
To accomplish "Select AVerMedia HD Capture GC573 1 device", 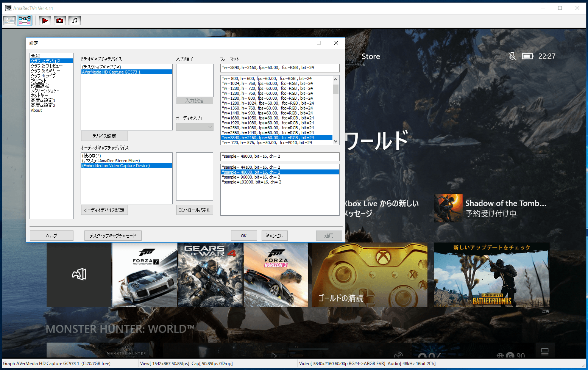I will (x=126, y=72).
